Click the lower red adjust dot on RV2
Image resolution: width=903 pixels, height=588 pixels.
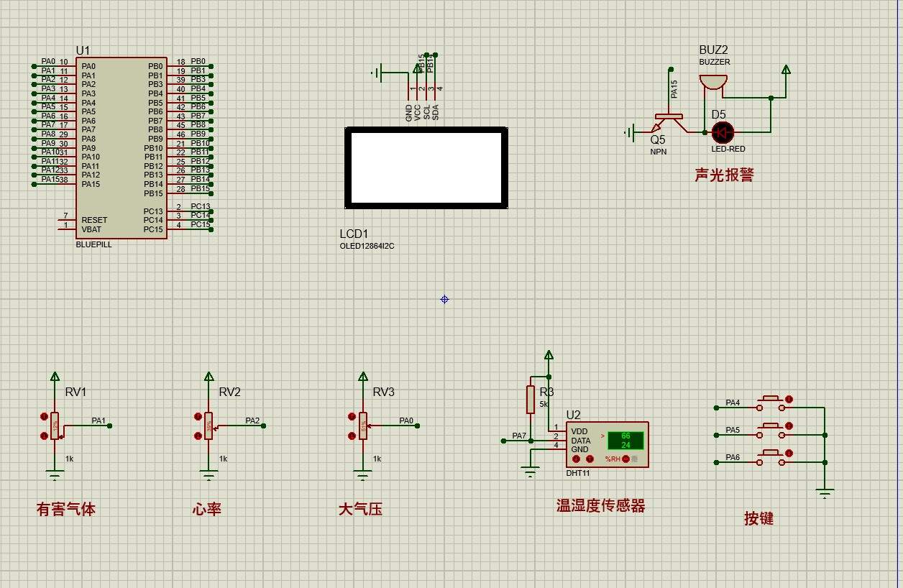point(198,436)
